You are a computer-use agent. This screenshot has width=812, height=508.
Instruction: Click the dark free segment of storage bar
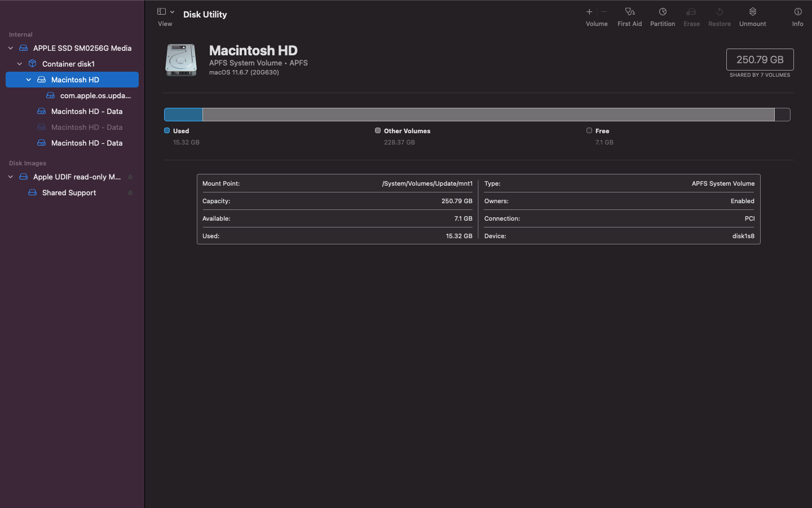click(x=782, y=115)
